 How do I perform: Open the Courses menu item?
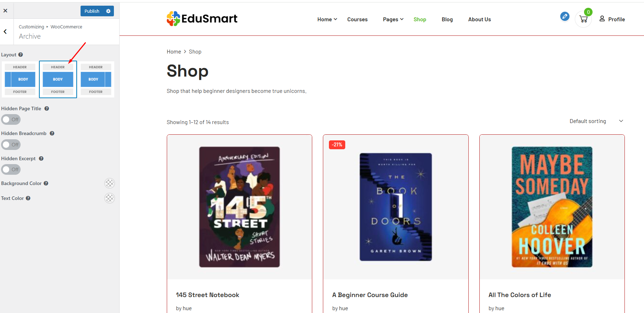[357, 19]
